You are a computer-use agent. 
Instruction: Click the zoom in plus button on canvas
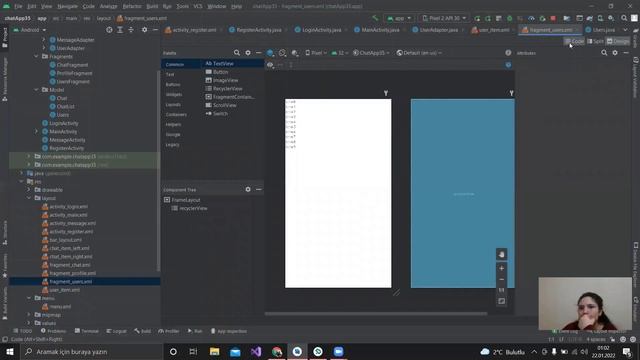502,268
